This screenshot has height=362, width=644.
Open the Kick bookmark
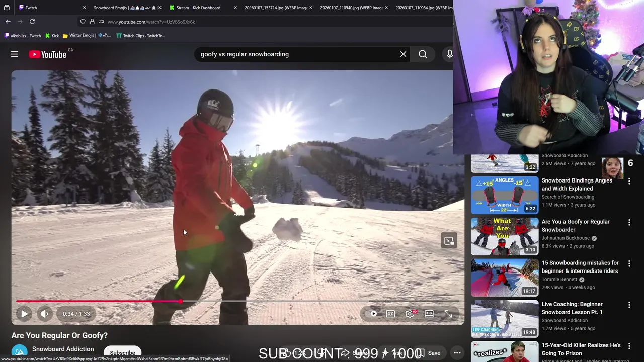tap(52, 36)
